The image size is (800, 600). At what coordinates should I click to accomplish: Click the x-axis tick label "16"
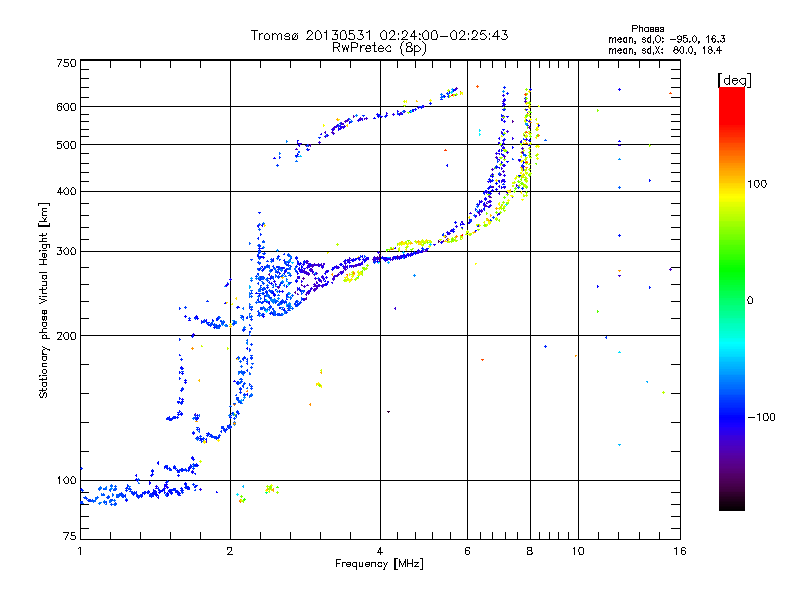pyautogui.click(x=680, y=551)
